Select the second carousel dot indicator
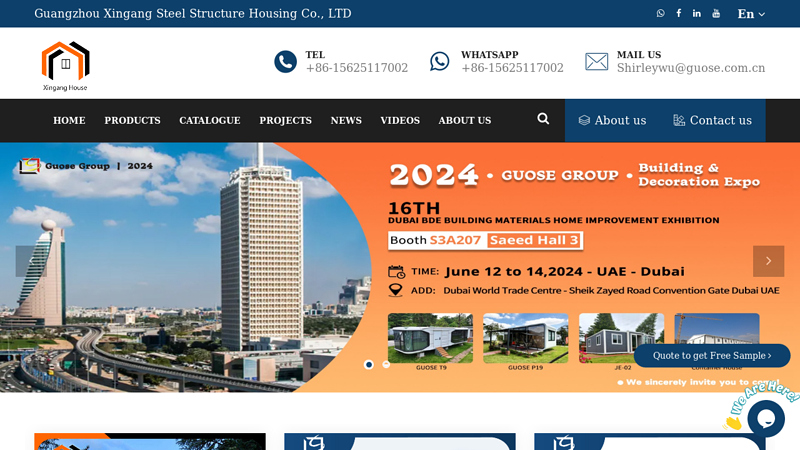 pos(386,364)
